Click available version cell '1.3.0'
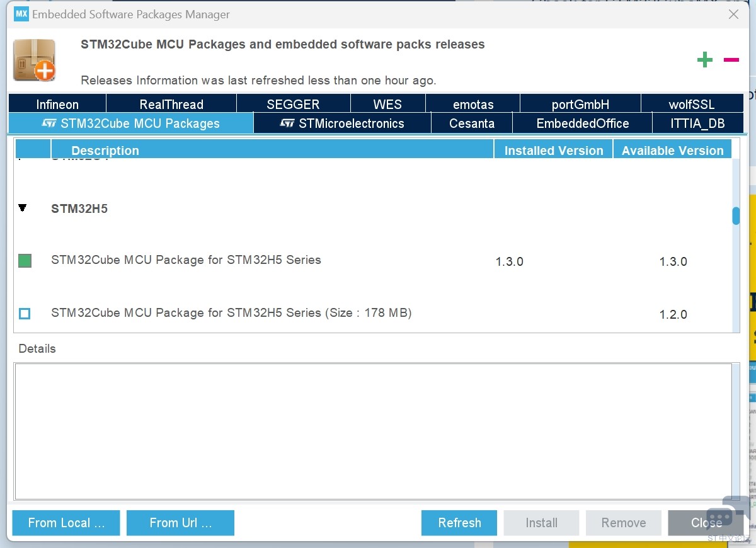Screen dimensions: 756x548 click(x=673, y=261)
